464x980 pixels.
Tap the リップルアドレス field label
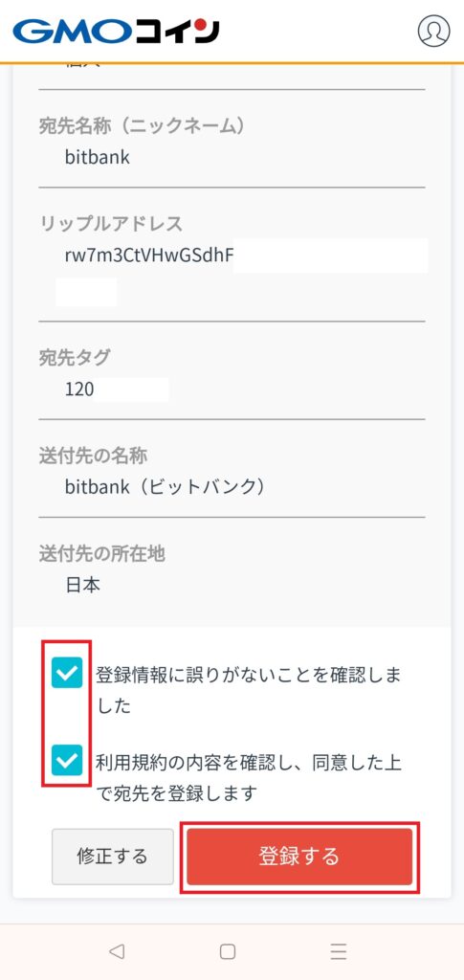[111, 223]
